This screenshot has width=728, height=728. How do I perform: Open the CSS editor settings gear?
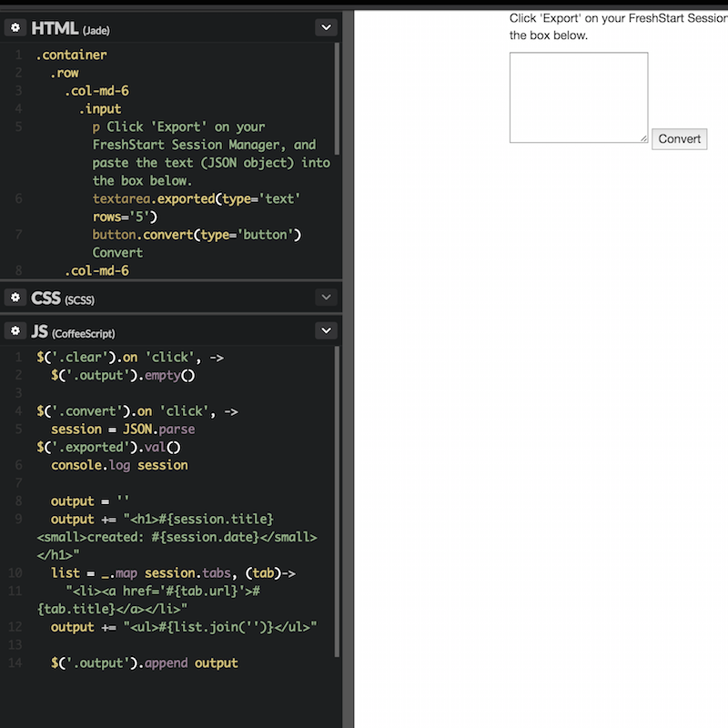[x=15, y=298]
